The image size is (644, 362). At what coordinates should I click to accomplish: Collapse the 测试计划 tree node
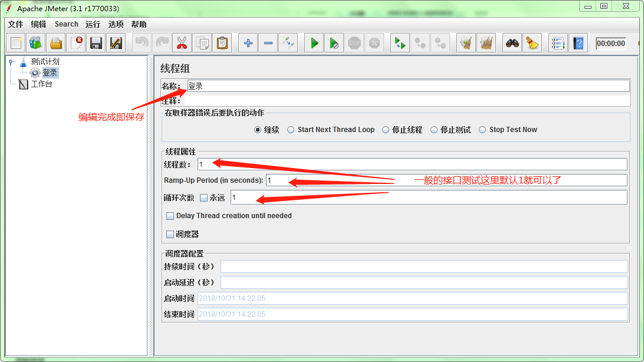point(11,62)
